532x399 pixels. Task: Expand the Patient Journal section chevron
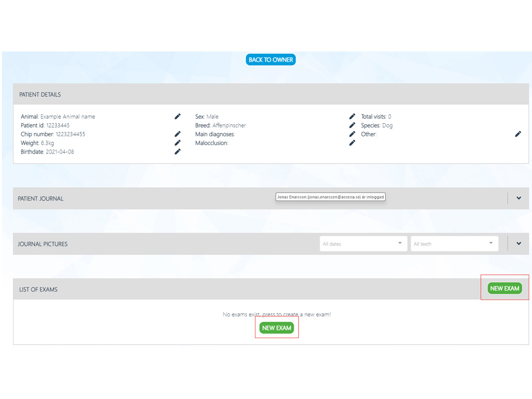point(519,199)
